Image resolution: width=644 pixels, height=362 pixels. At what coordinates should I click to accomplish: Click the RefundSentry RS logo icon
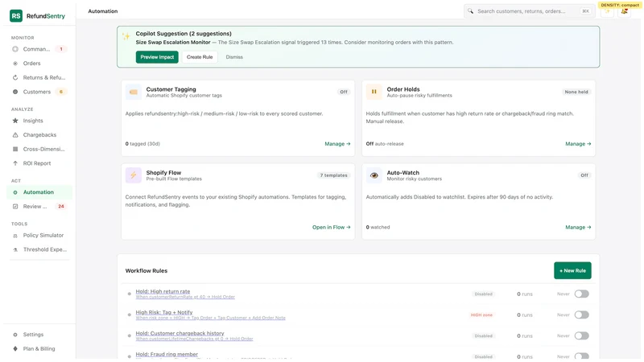pyautogui.click(x=16, y=16)
